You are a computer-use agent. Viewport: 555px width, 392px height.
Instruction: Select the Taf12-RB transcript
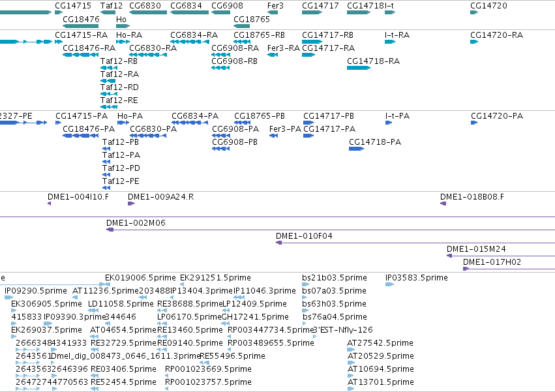coord(109,68)
